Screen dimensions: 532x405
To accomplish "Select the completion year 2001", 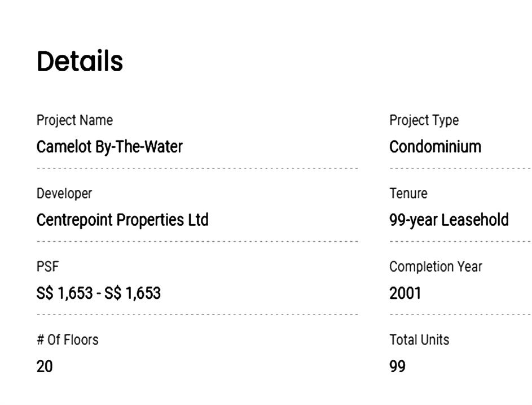I will click(x=405, y=293).
